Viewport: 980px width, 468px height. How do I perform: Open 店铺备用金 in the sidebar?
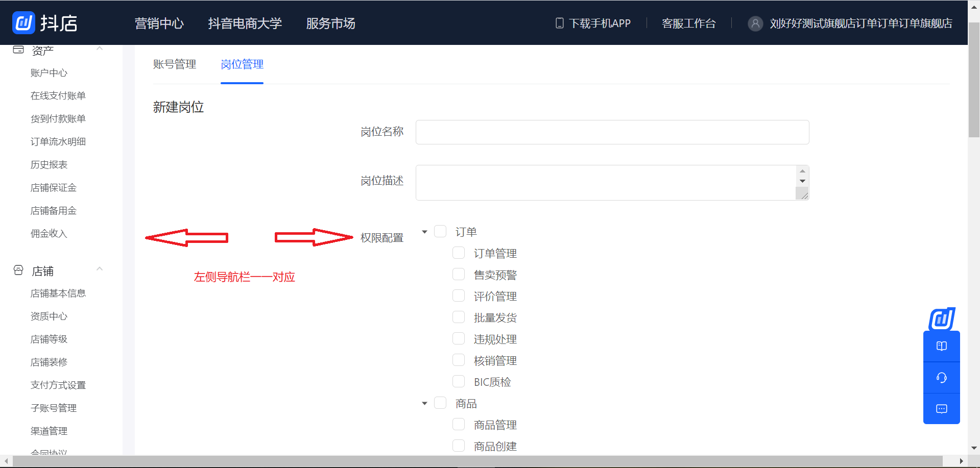point(54,211)
